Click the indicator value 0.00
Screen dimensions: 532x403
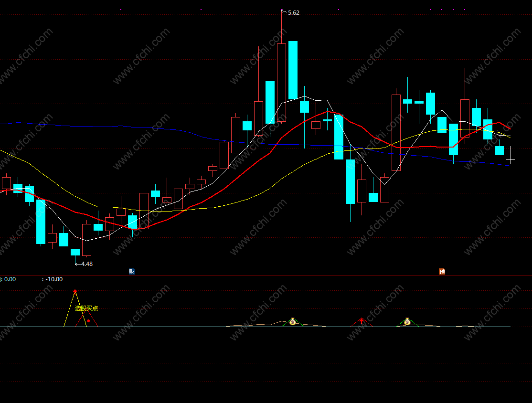10,279
